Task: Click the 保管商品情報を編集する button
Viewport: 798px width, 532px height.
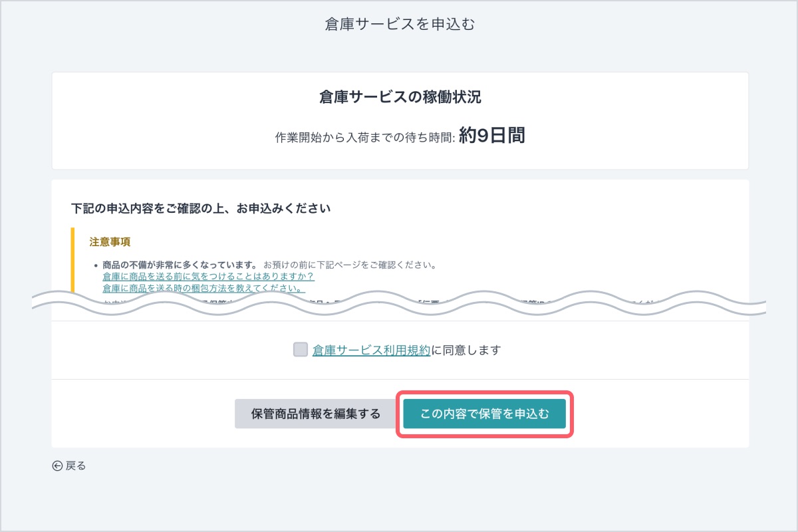Action: pos(316,414)
